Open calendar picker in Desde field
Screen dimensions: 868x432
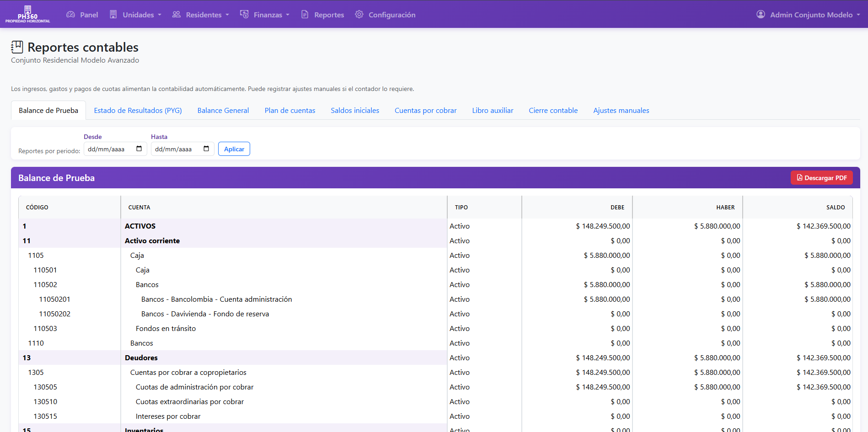click(139, 149)
